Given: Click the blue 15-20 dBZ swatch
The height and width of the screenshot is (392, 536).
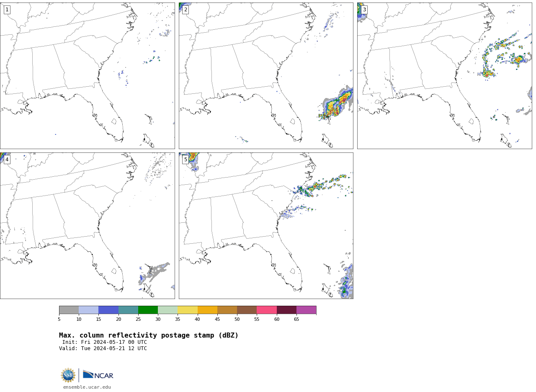Looking at the screenshot, I should click(108, 310).
